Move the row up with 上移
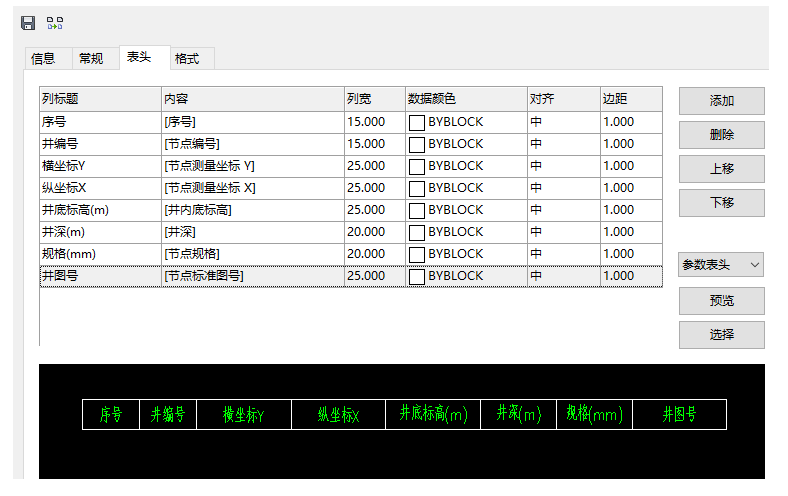 coord(721,169)
